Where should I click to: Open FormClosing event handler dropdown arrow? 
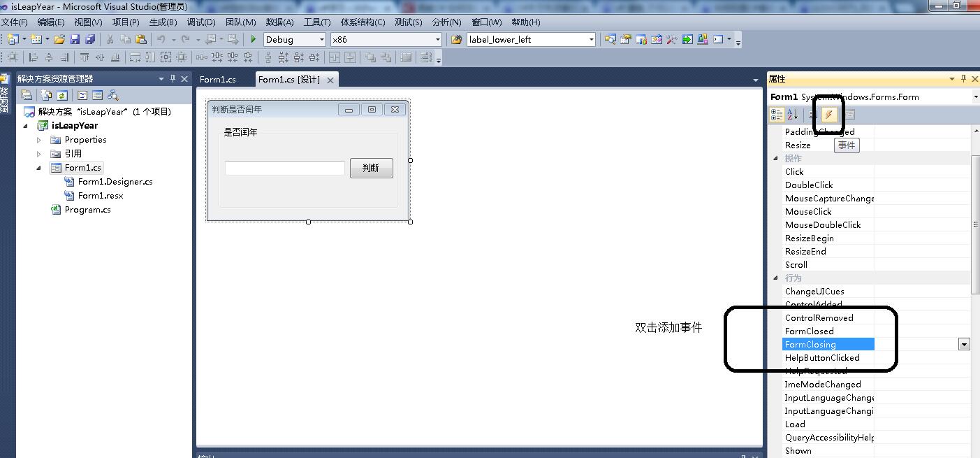click(964, 344)
